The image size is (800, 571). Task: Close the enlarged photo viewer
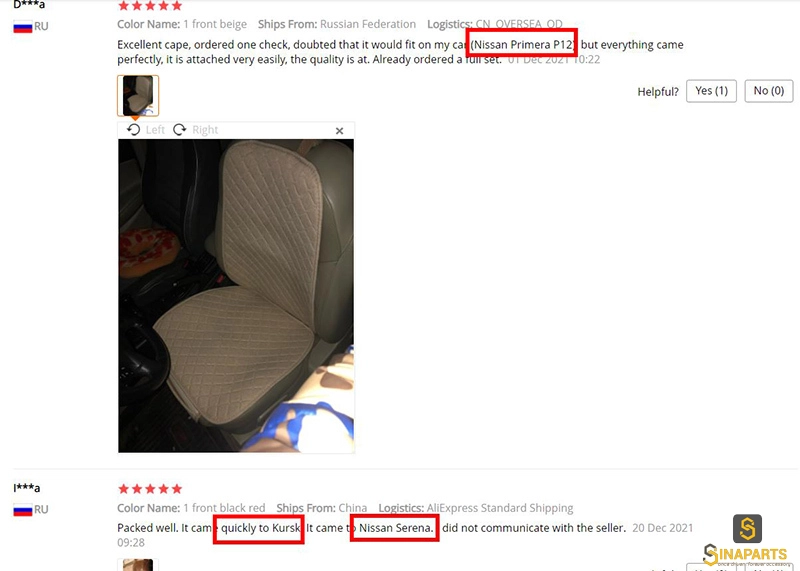[339, 131]
